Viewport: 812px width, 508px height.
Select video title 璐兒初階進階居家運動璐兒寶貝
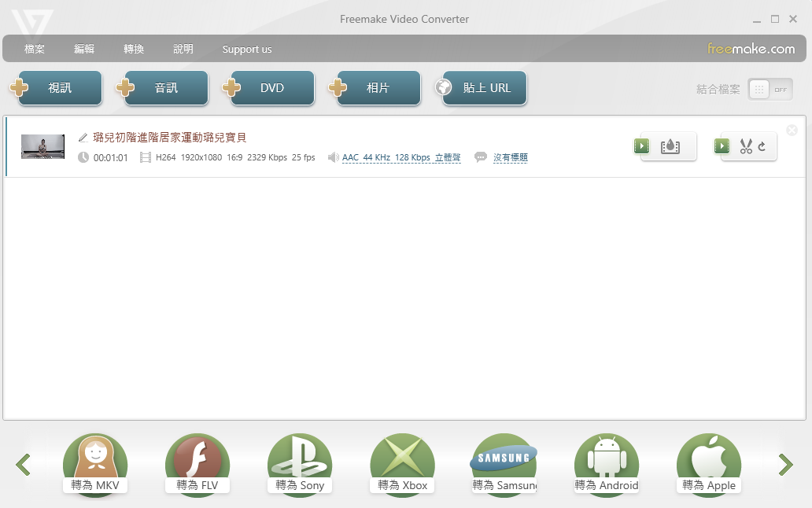coord(169,138)
